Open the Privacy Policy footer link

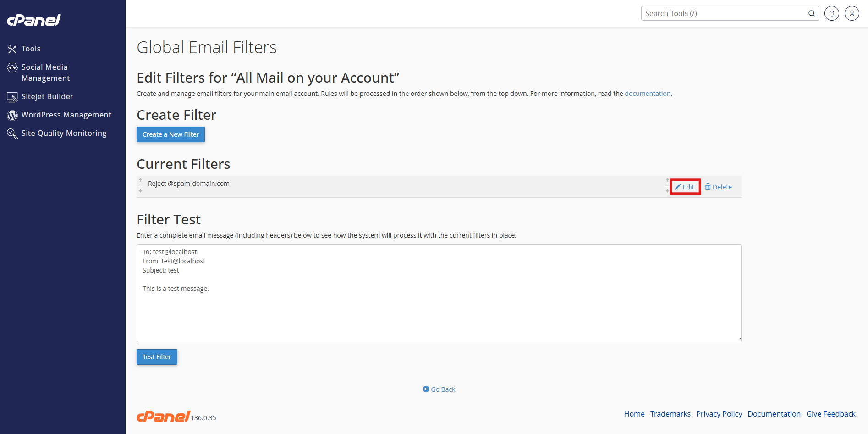point(719,414)
